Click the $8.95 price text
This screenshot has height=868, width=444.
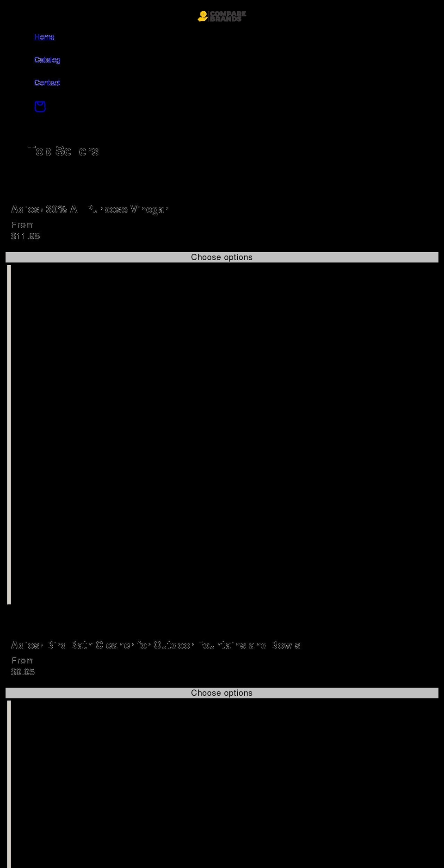point(23,672)
